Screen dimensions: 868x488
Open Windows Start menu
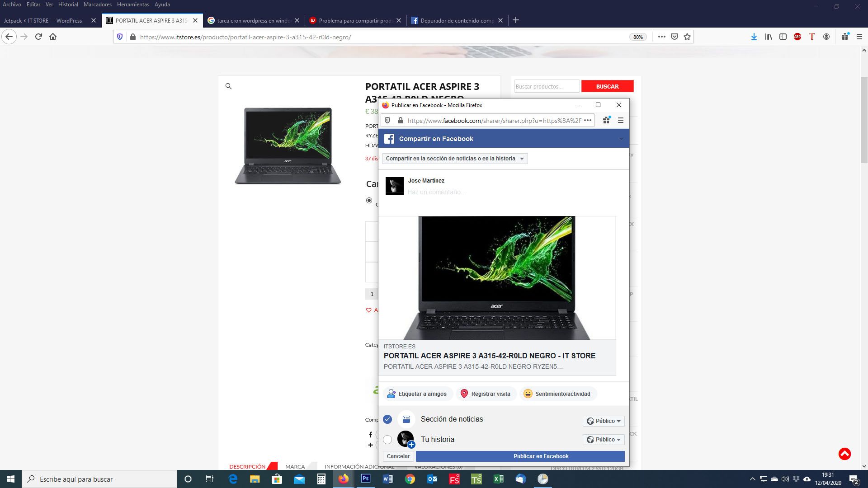pos(11,479)
